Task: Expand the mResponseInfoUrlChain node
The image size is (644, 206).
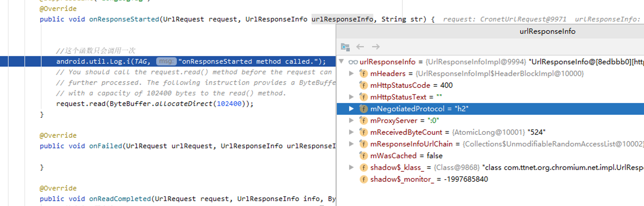Action: 351,144
